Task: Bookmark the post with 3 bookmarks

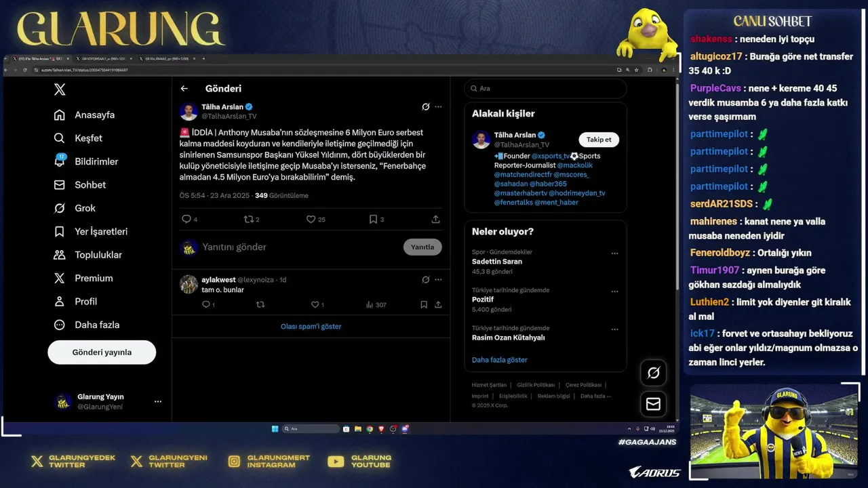Action: (376, 220)
